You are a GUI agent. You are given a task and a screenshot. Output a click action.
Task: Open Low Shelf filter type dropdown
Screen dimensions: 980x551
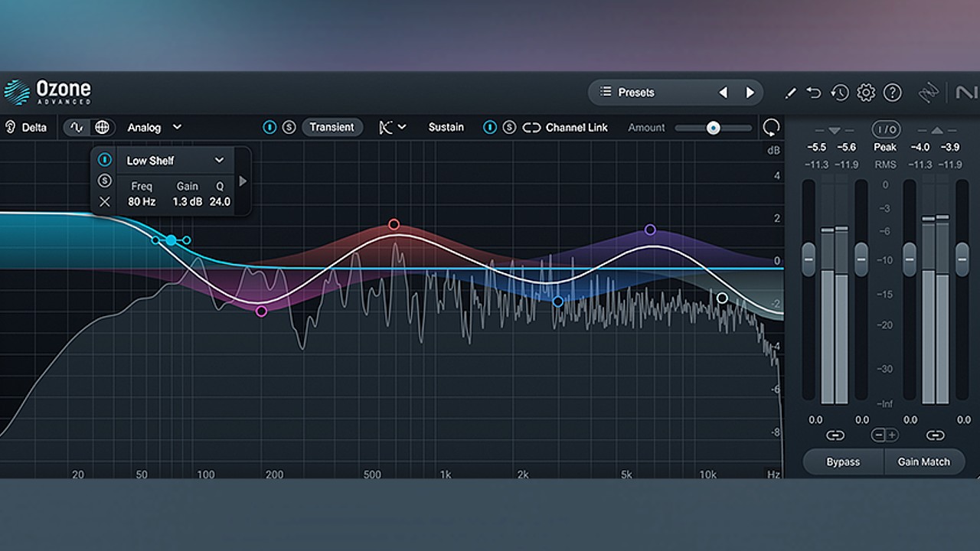(x=175, y=161)
